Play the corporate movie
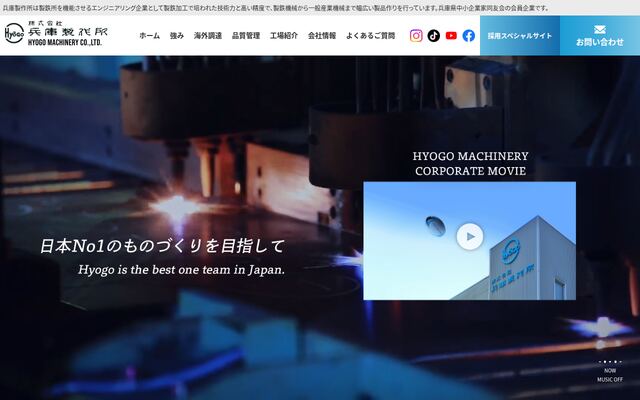This screenshot has height=400, width=640. point(470,236)
